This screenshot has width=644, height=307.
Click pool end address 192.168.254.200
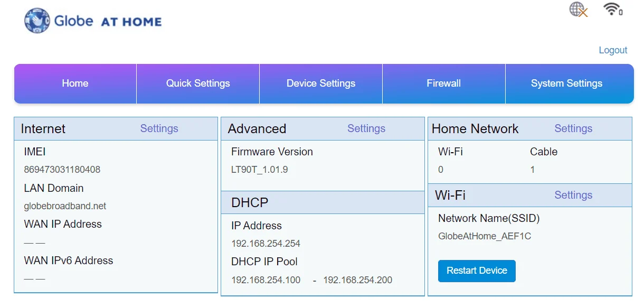tap(358, 280)
